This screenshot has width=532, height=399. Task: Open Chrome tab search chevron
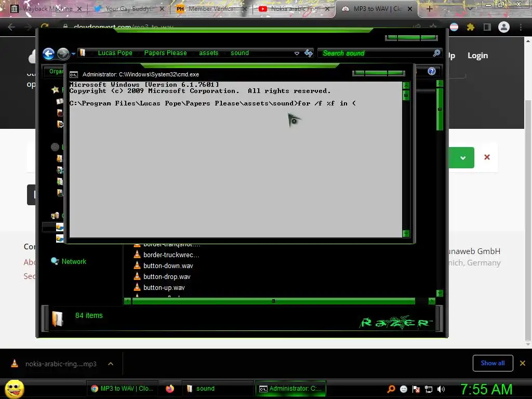coord(470,9)
